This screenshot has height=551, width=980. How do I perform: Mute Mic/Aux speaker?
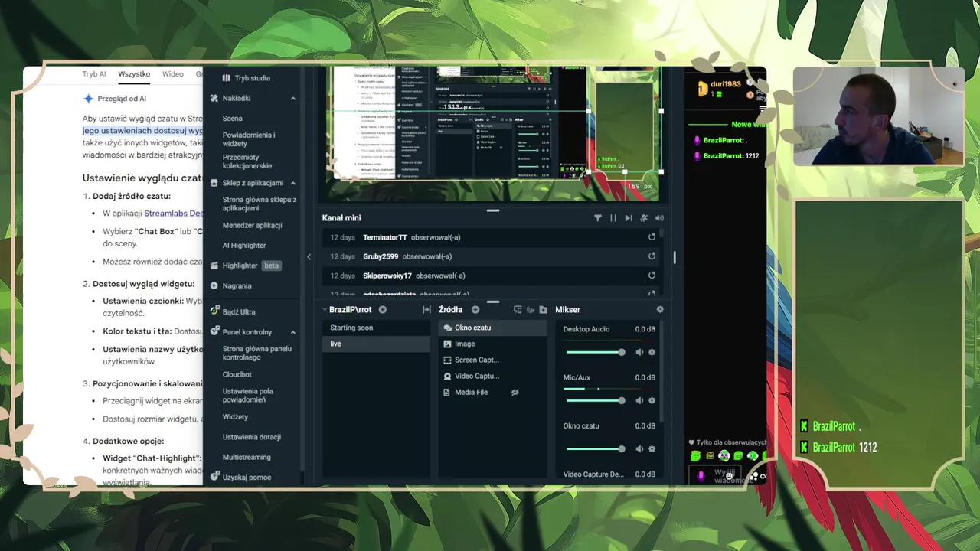coord(639,400)
